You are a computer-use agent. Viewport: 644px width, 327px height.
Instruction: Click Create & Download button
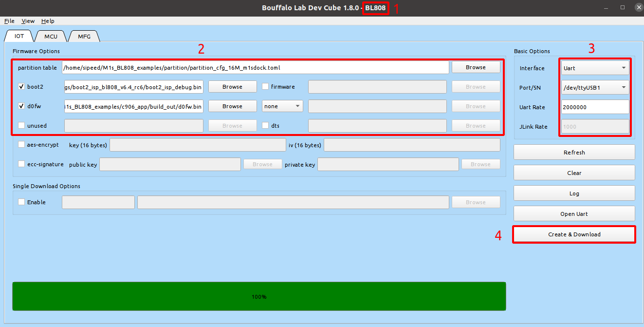click(x=574, y=234)
